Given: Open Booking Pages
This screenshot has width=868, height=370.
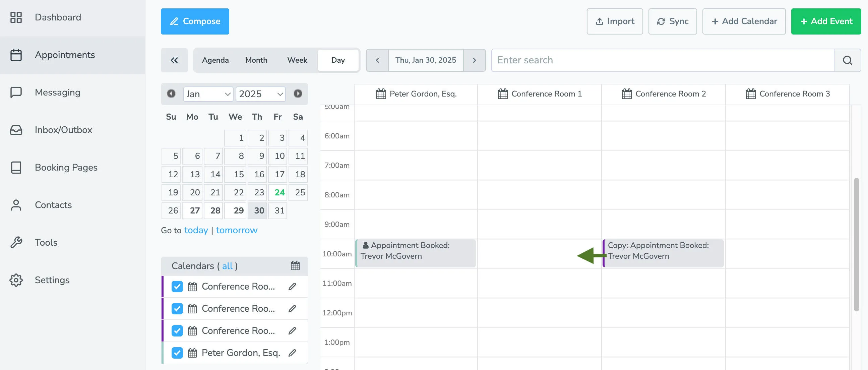Looking at the screenshot, I should (x=66, y=167).
